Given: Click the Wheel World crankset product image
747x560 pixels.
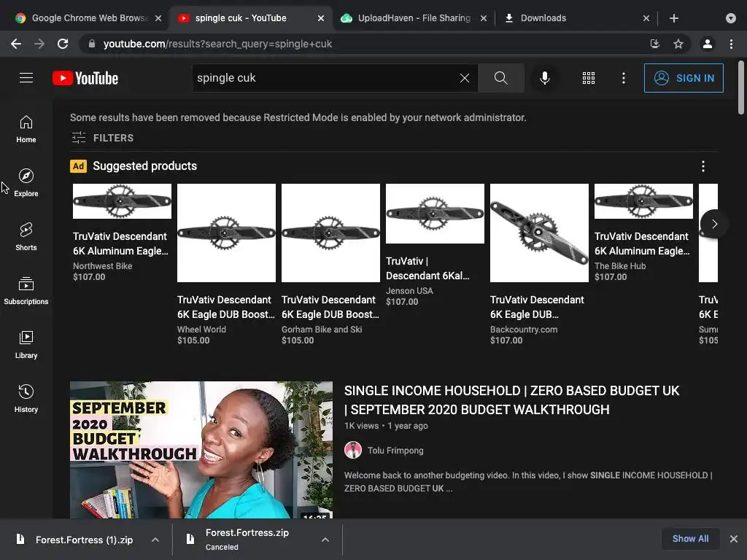Looking at the screenshot, I should pyautogui.click(x=226, y=233).
